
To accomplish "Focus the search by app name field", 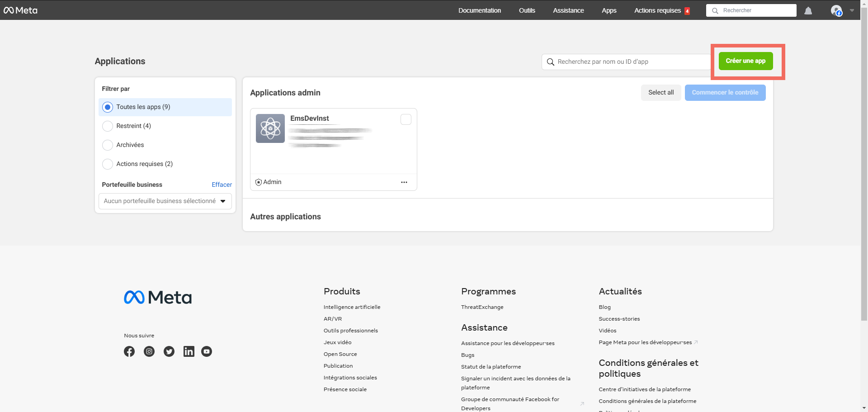I will point(626,62).
